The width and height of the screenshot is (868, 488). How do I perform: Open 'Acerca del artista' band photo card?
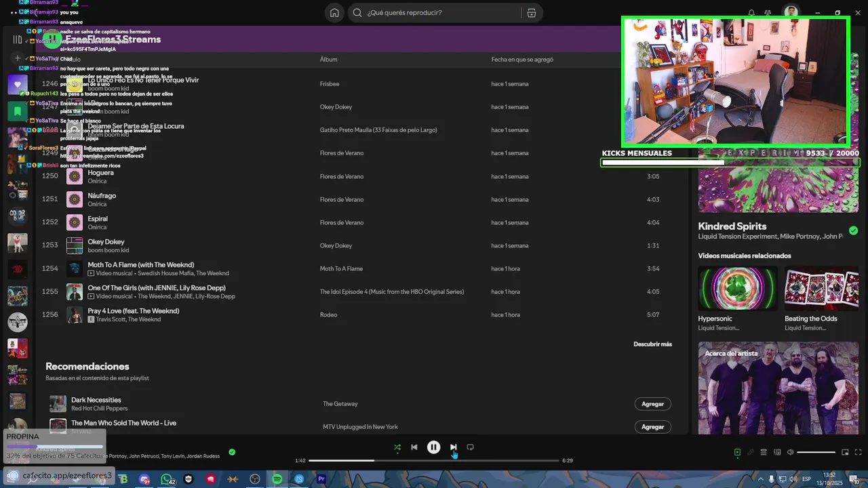778,388
